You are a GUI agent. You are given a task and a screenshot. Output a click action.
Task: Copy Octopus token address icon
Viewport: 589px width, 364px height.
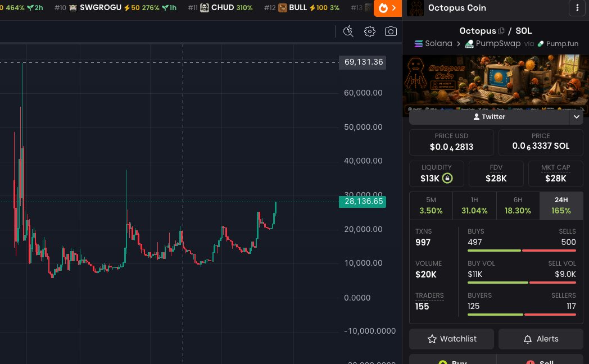click(x=501, y=31)
